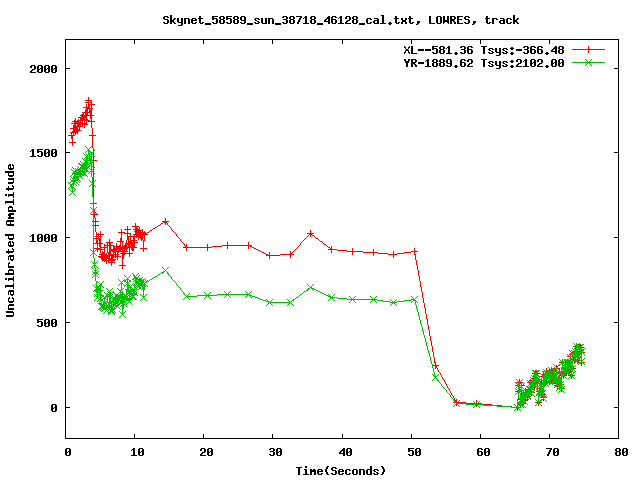Click the 1000 y-axis tick label

coord(43,238)
